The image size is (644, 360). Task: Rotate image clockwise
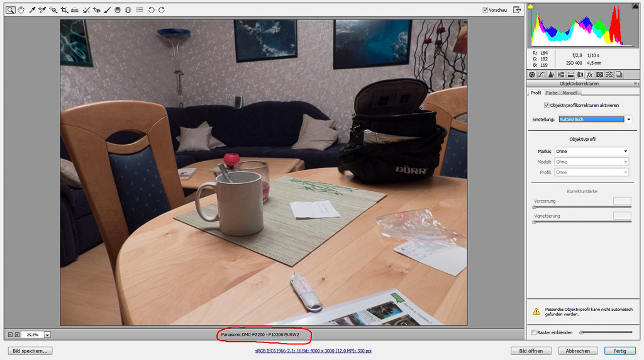[x=162, y=10]
